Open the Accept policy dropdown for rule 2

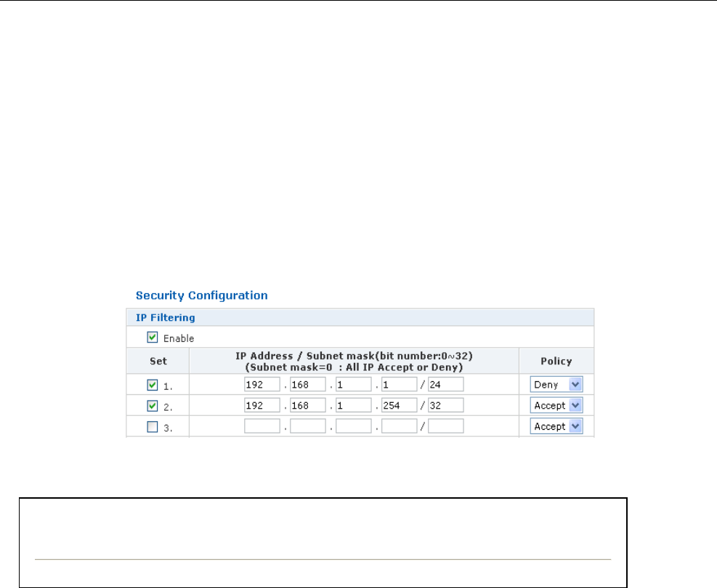tap(556, 405)
